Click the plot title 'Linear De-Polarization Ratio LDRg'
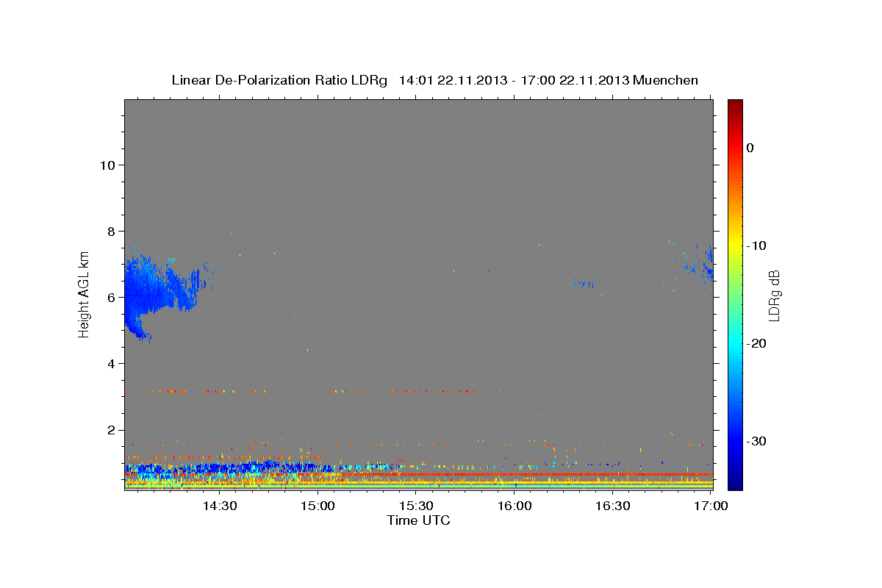The image size is (882, 588). click(279, 80)
